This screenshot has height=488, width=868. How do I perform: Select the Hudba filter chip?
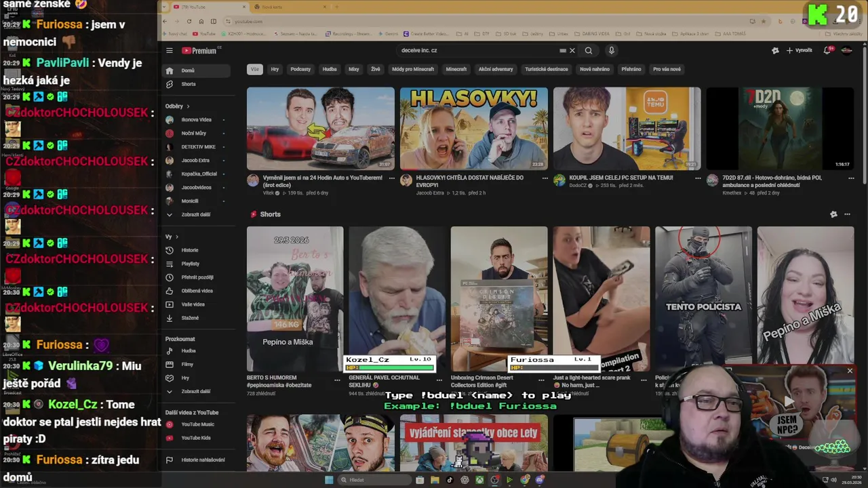(x=330, y=69)
